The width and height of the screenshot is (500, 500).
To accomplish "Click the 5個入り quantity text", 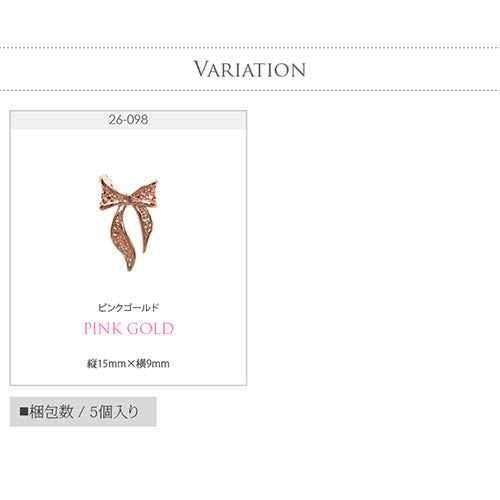I will coord(114,412).
